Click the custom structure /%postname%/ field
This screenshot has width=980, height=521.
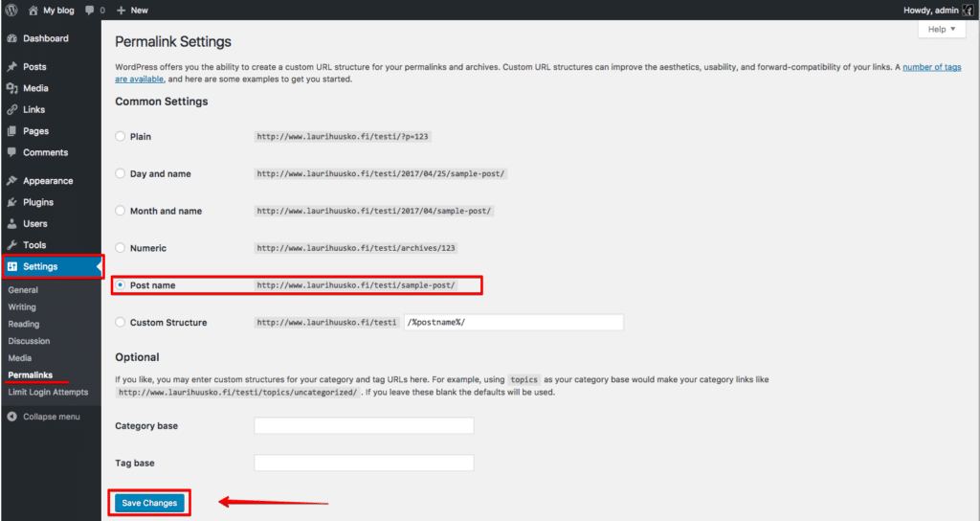coord(514,322)
